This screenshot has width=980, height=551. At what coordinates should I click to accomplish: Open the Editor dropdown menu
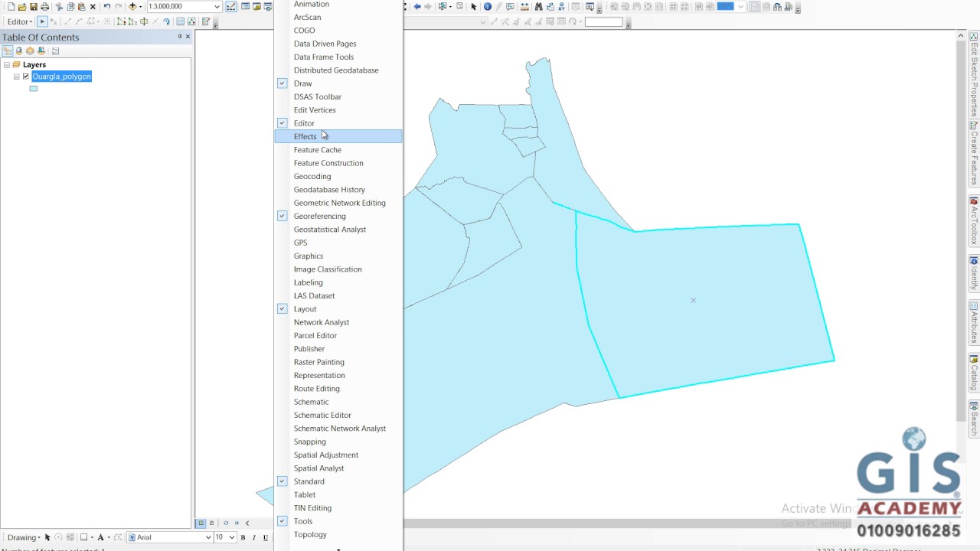click(x=20, y=21)
